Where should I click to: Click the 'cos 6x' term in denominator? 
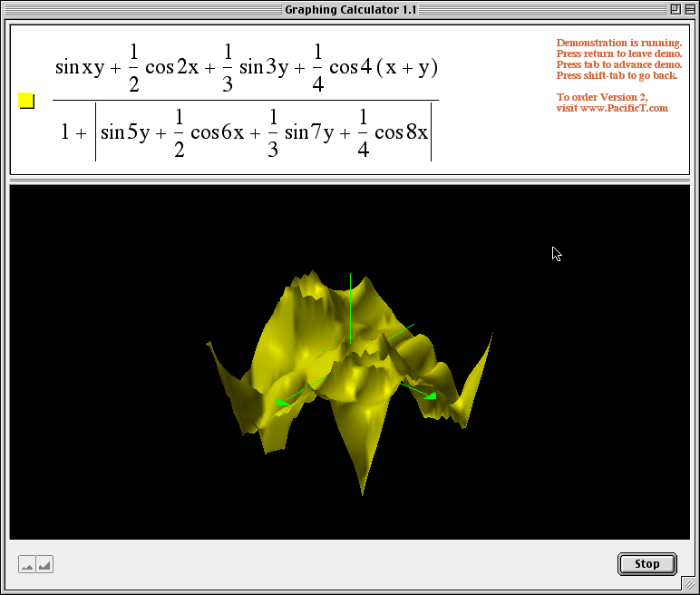pyautogui.click(x=218, y=132)
